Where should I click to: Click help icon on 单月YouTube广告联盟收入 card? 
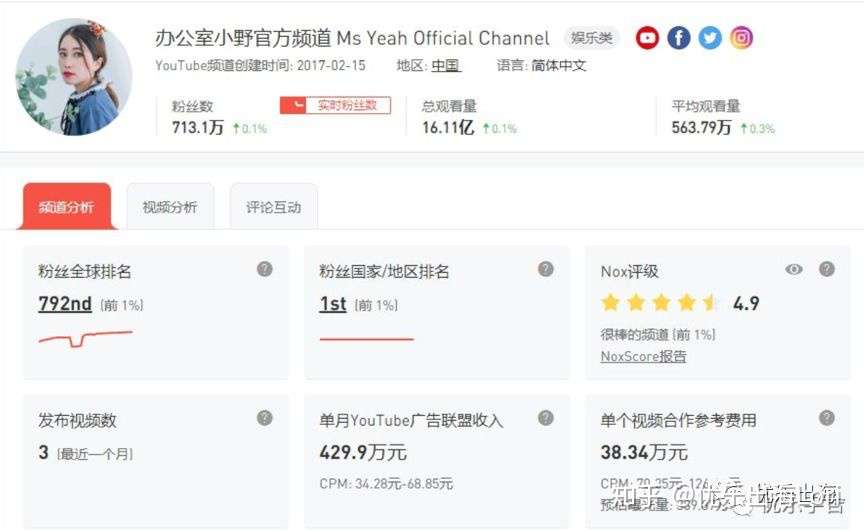point(546,418)
